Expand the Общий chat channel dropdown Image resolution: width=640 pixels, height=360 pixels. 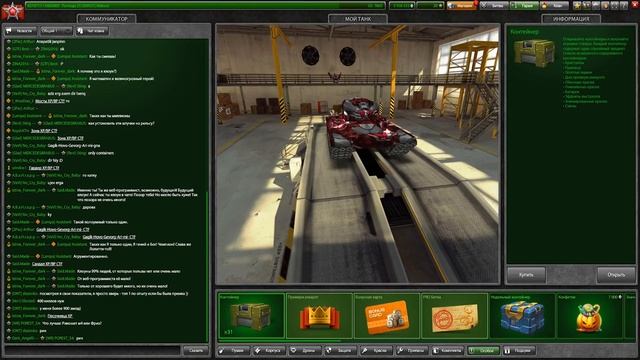coord(56,31)
